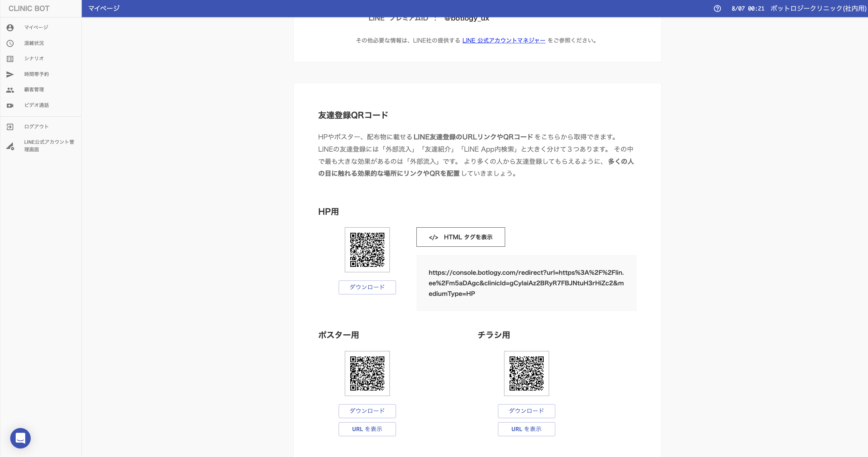Open the chat widget bubble button
Image resolution: width=868 pixels, height=457 pixels.
tap(20, 438)
